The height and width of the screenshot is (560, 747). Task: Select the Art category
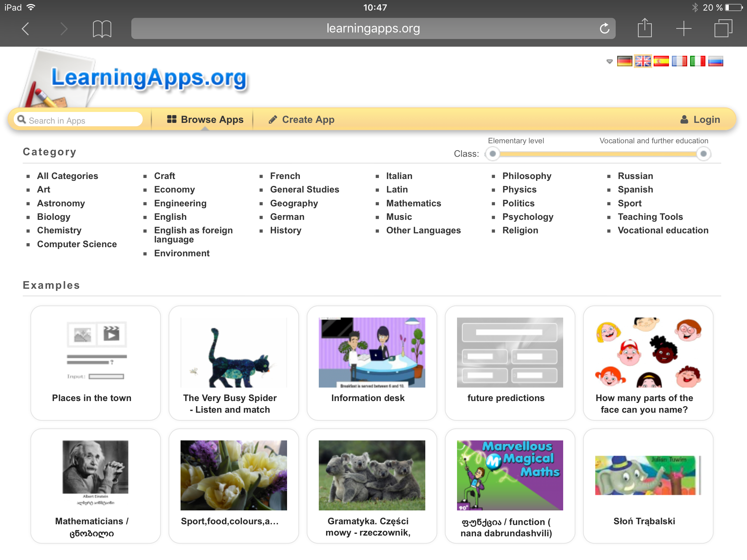43,190
